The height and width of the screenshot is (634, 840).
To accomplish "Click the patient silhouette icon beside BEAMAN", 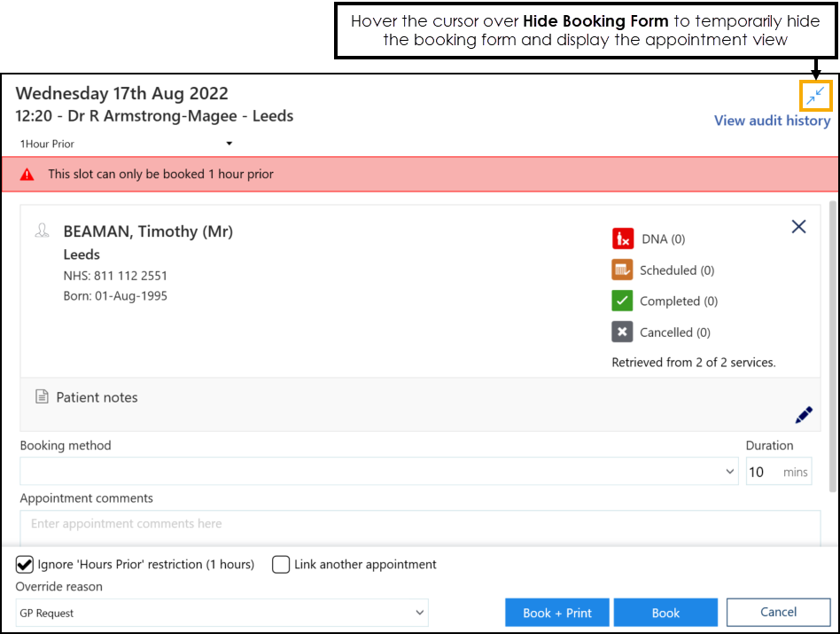I will [x=42, y=231].
